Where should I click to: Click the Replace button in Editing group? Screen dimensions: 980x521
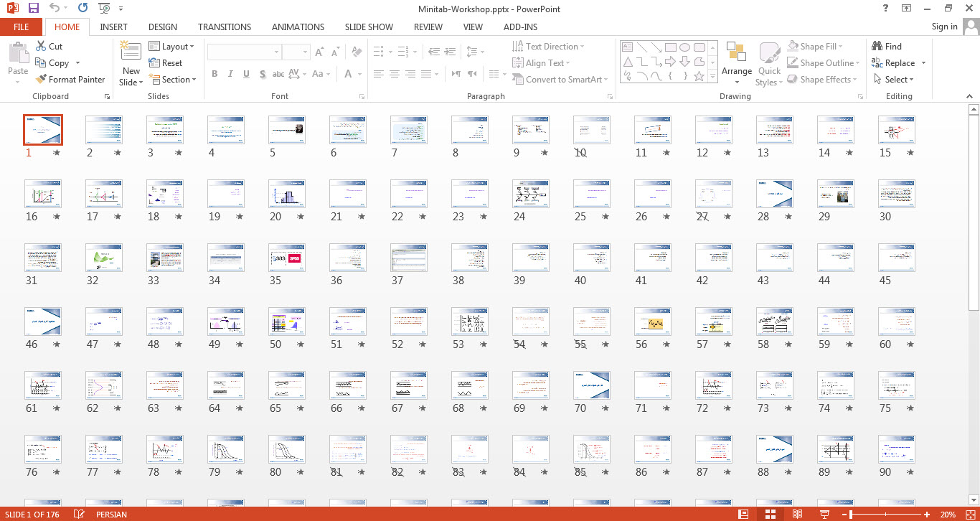tap(894, 63)
